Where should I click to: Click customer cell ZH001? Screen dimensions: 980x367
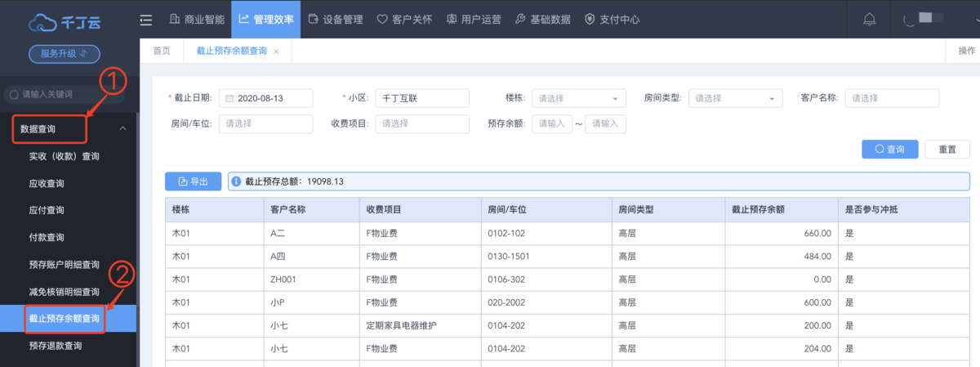283,279
